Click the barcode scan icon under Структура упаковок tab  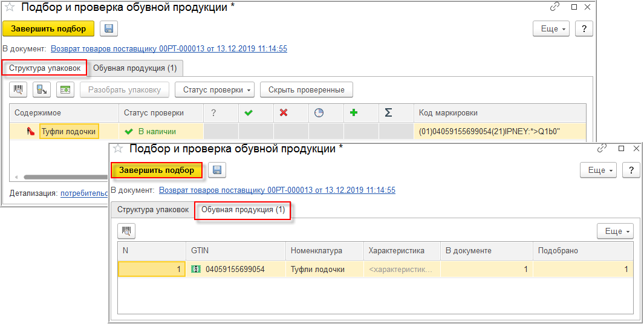tap(19, 90)
